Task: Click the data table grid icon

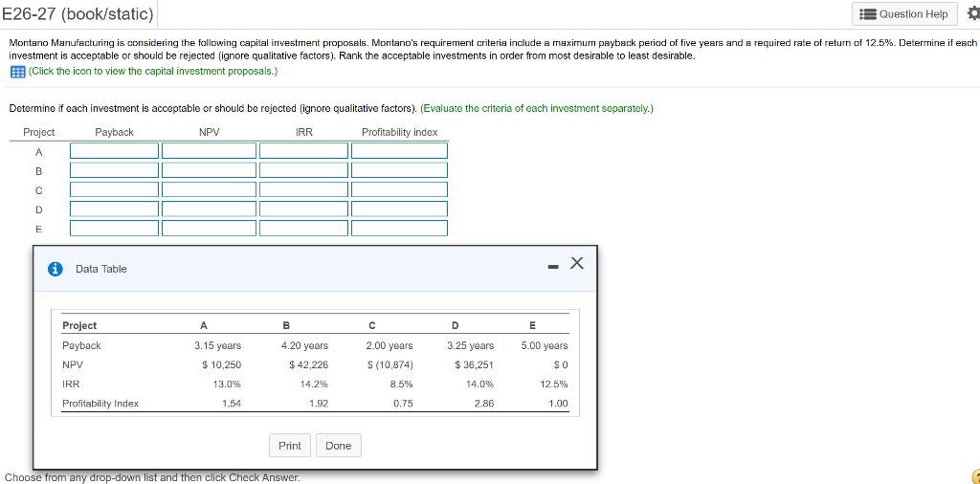Action: point(18,71)
